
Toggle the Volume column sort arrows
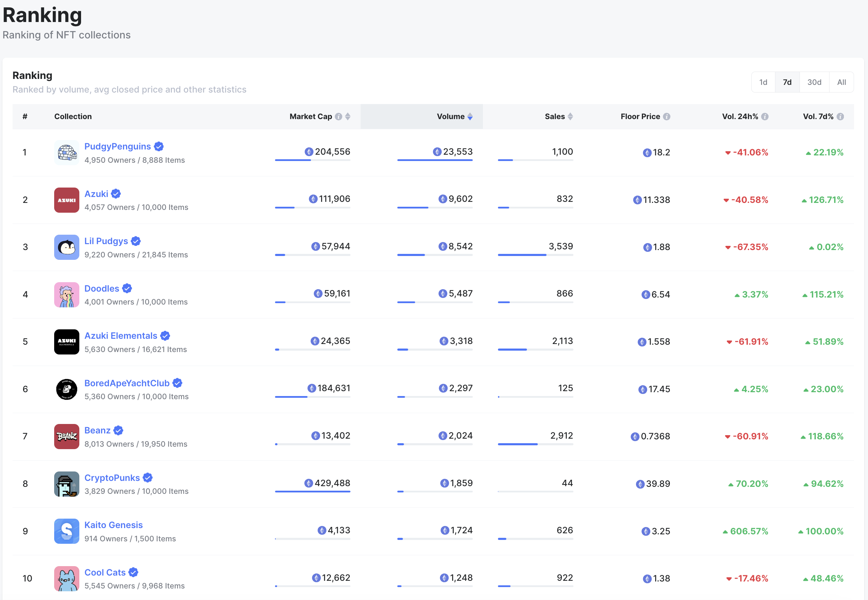470,117
